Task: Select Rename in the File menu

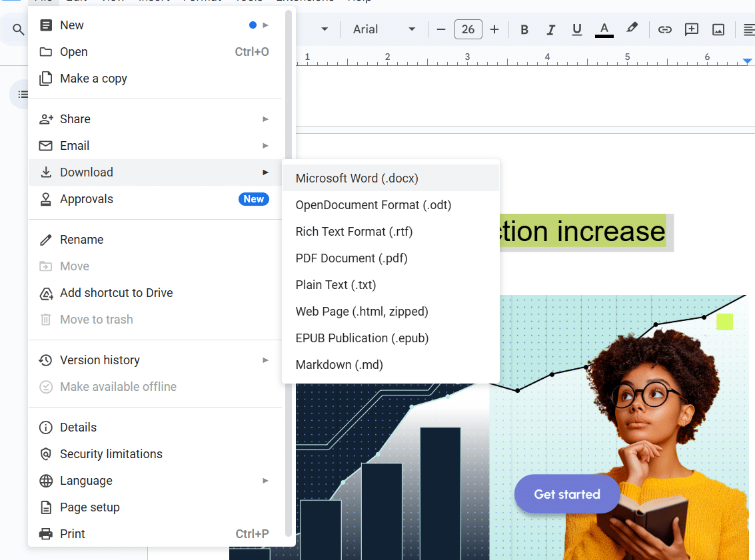Action: pos(155,240)
